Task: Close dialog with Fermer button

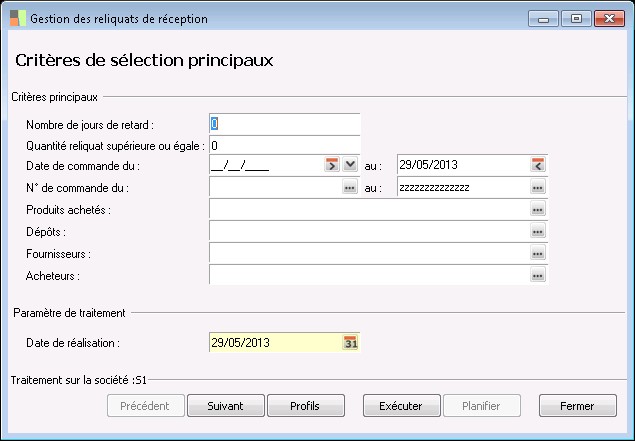Action: click(577, 406)
